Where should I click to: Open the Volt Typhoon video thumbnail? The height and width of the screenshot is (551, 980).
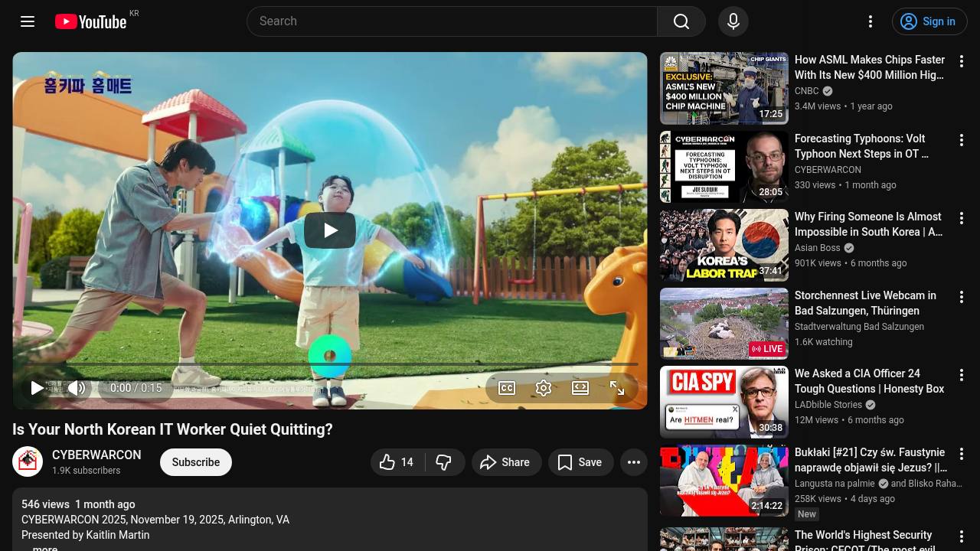[724, 167]
